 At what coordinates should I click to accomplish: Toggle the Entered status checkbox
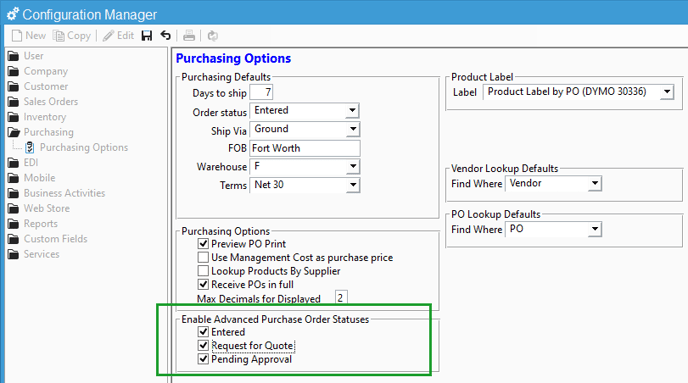click(203, 332)
